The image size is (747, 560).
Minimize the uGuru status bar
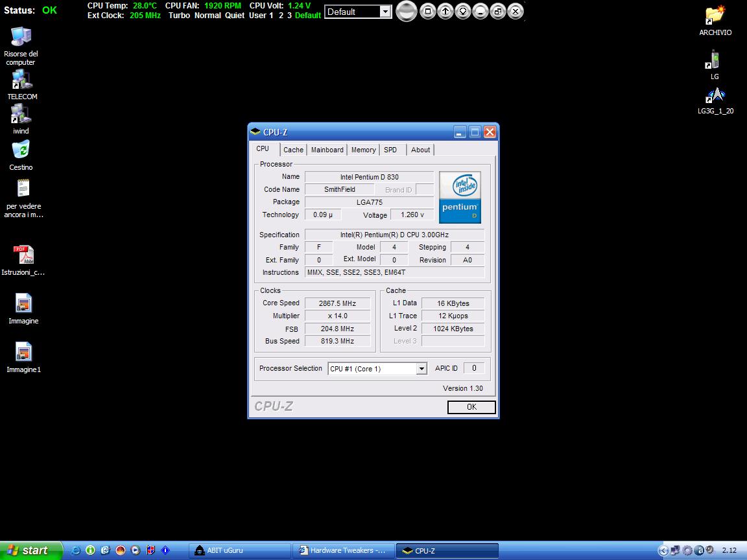(480, 11)
